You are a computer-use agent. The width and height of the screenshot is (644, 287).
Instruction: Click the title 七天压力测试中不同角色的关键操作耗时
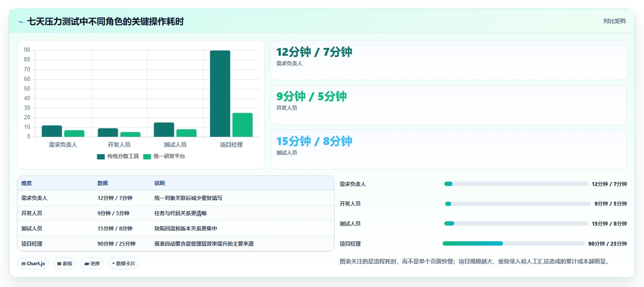106,21
